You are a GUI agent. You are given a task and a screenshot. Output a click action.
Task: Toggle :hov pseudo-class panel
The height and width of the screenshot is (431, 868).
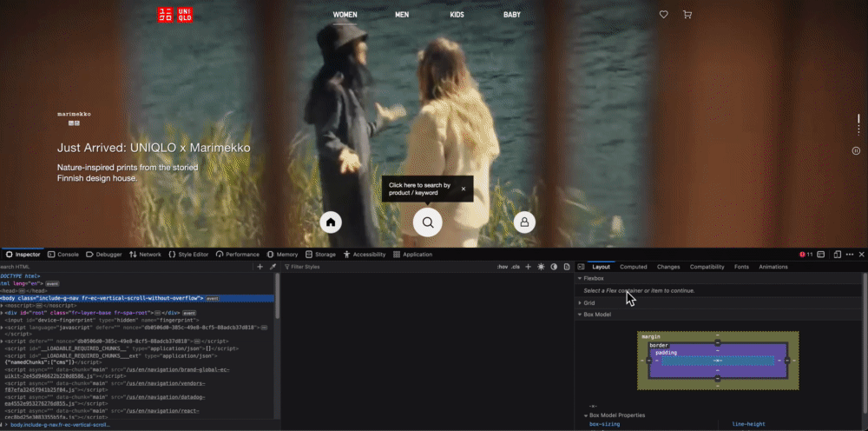(x=503, y=267)
